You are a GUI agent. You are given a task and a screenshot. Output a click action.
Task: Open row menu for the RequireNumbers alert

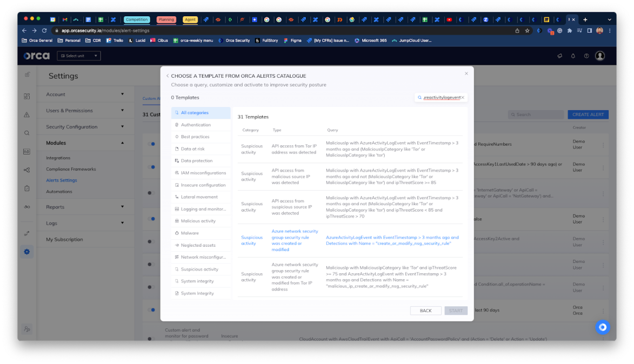pos(603,145)
